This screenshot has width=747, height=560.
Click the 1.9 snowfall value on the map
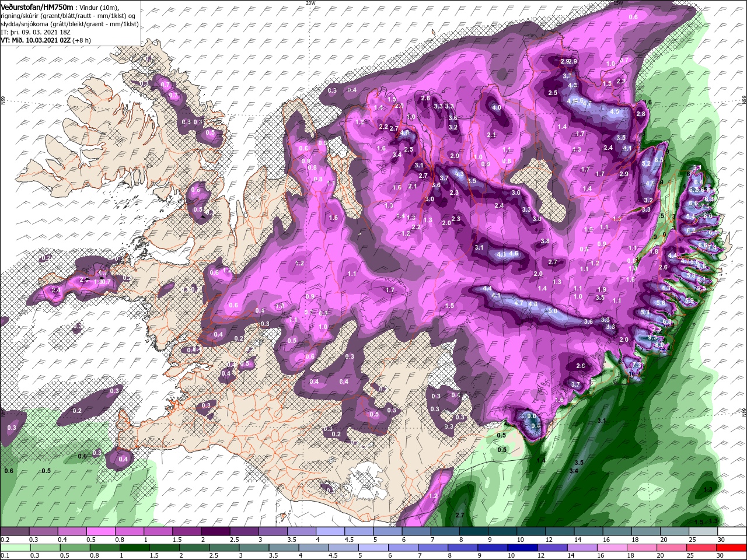pos(602,289)
